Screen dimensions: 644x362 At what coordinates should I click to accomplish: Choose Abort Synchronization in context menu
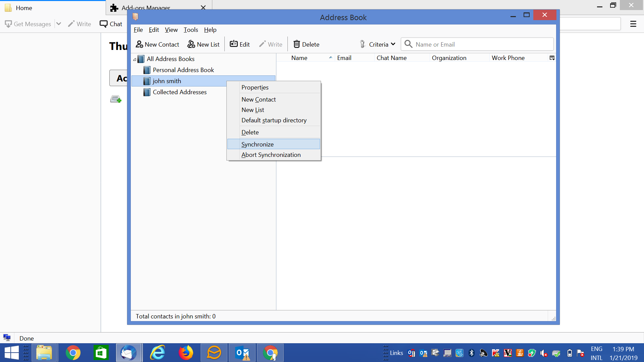[x=271, y=155]
